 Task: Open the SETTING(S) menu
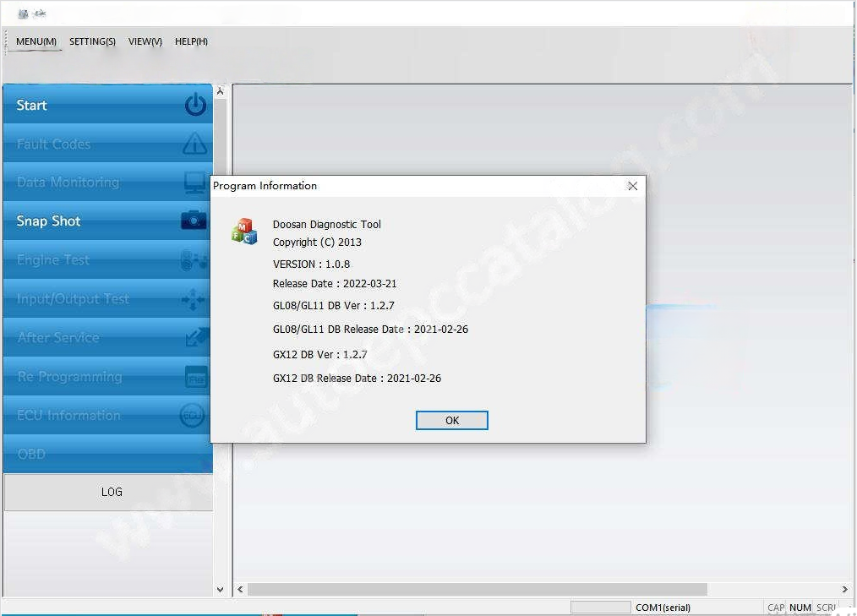[x=92, y=41]
